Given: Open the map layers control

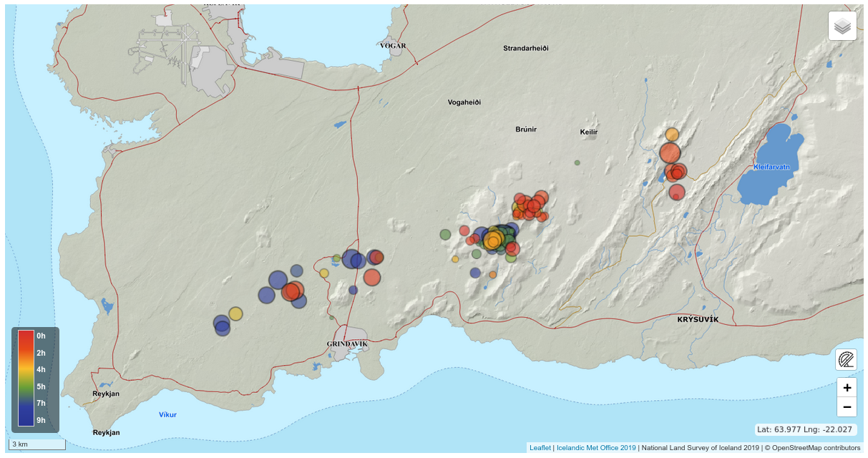Looking at the screenshot, I should (842, 26).
